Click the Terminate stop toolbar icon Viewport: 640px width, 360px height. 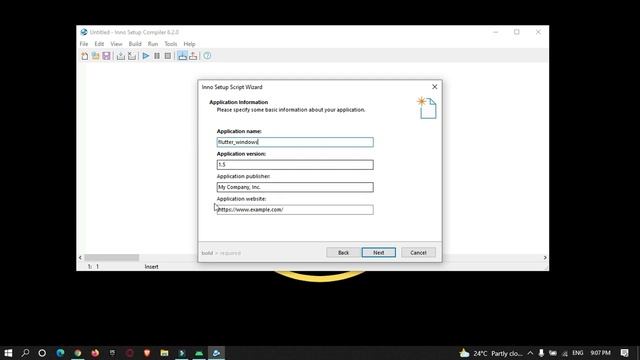pyautogui.click(x=168, y=56)
